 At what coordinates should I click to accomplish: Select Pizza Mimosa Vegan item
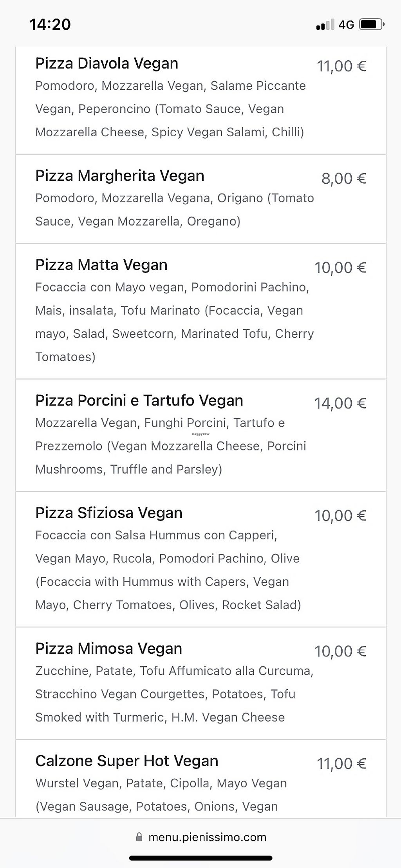[x=109, y=649]
